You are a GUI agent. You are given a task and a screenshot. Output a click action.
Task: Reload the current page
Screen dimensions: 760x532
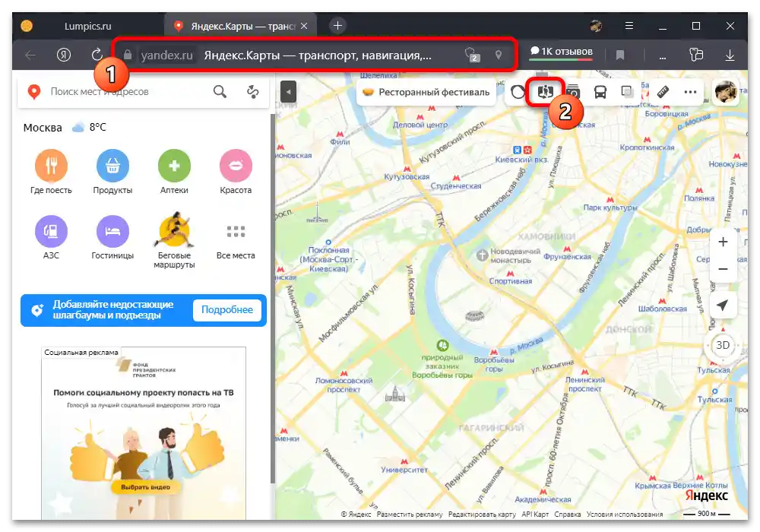[97, 55]
